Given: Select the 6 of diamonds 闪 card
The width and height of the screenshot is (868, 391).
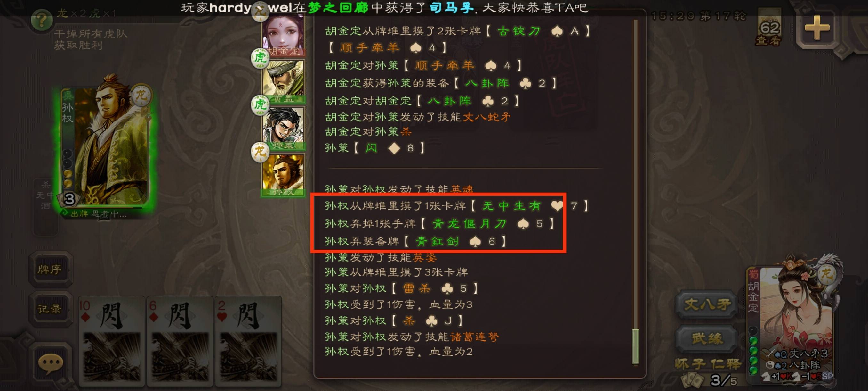Looking at the screenshot, I should tap(180, 341).
